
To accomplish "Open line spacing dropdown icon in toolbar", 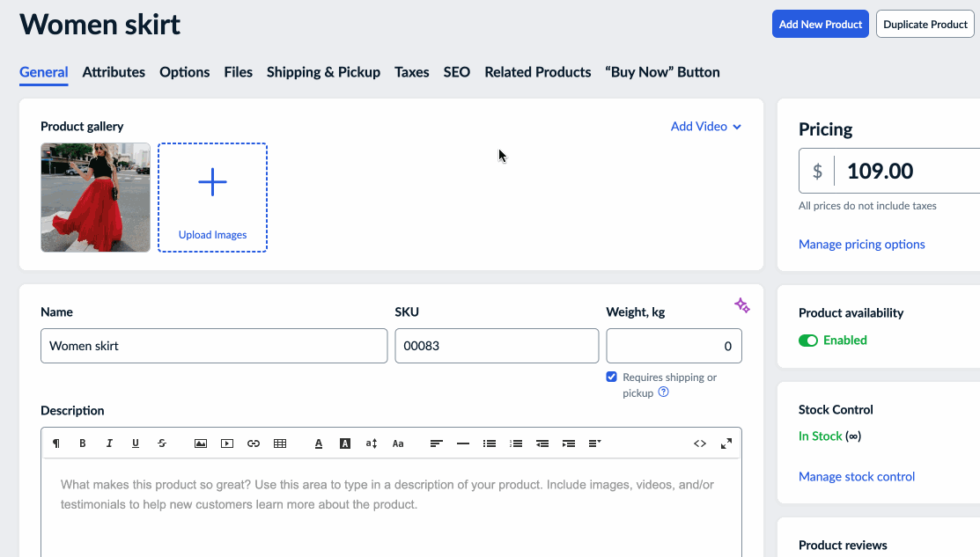I will pyautogui.click(x=595, y=443).
